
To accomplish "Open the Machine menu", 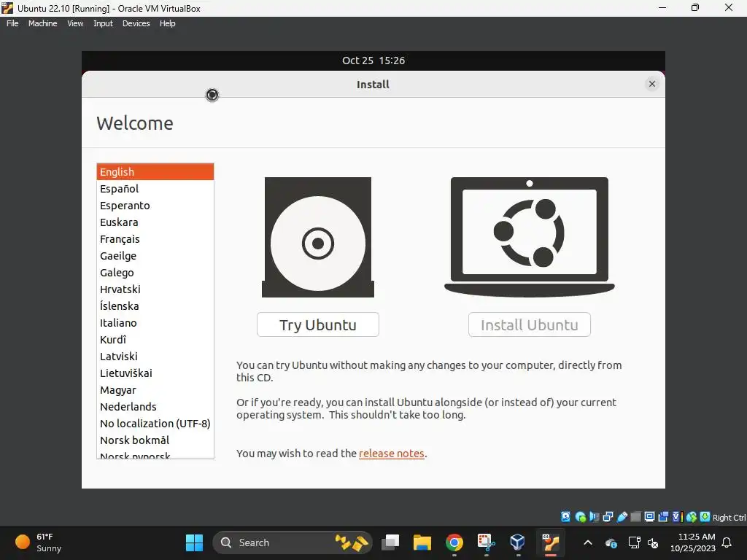I will (x=42, y=23).
